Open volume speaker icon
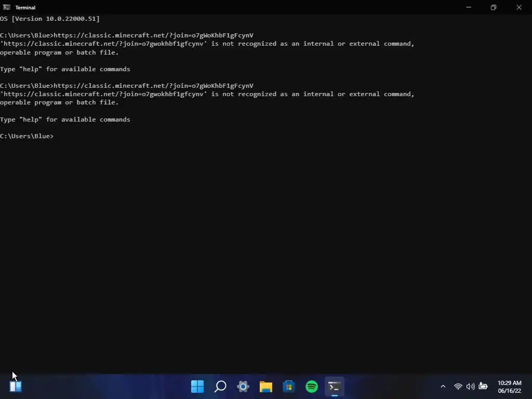This screenshot has height=399, width=532. coord(470,386)
